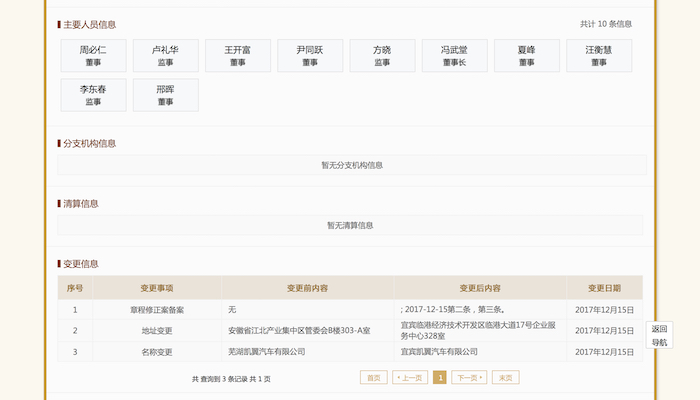Open 李东春 监事 personnel card

pos(93,95)
